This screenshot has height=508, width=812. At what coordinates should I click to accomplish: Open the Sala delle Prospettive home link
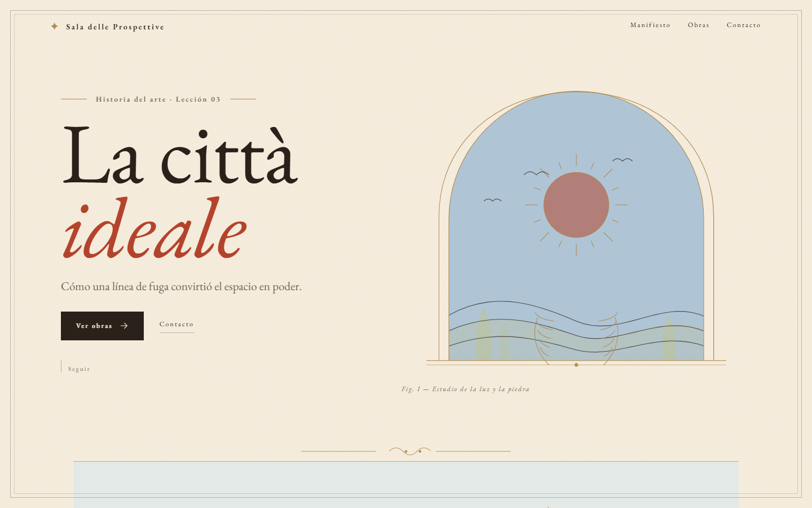pyautogui.click(x=107, y=27)
